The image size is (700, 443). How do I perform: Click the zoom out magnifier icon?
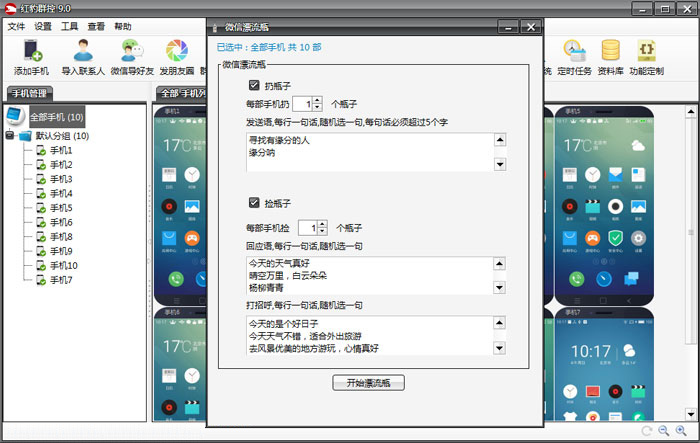tap(663, 431)
